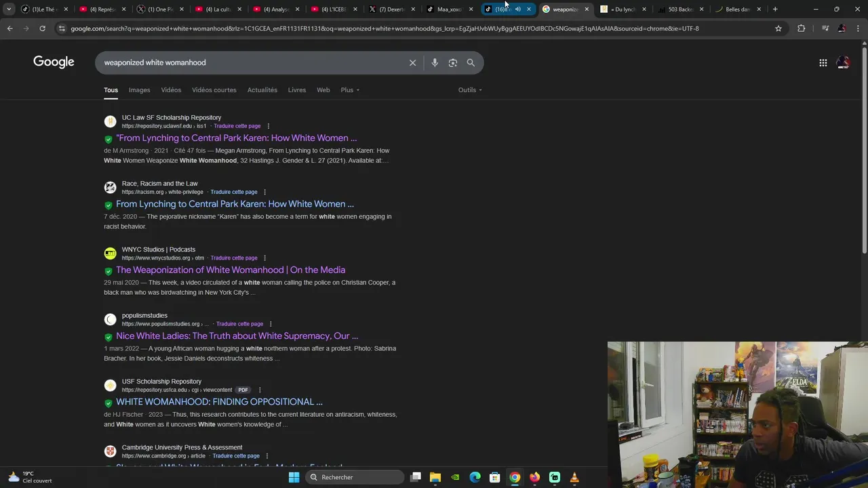Open Task View in taskbar
Viewport: 868px width, 488px height.
point(416,477)
